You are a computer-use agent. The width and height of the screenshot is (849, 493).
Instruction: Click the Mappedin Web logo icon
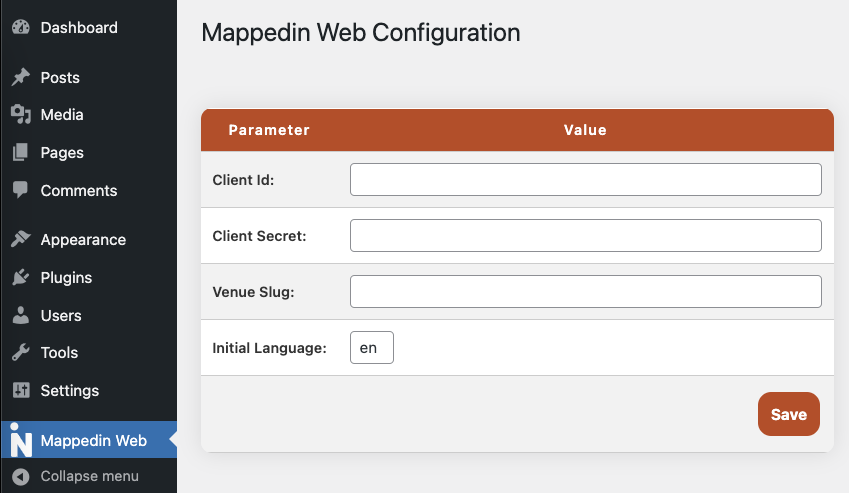21,440
